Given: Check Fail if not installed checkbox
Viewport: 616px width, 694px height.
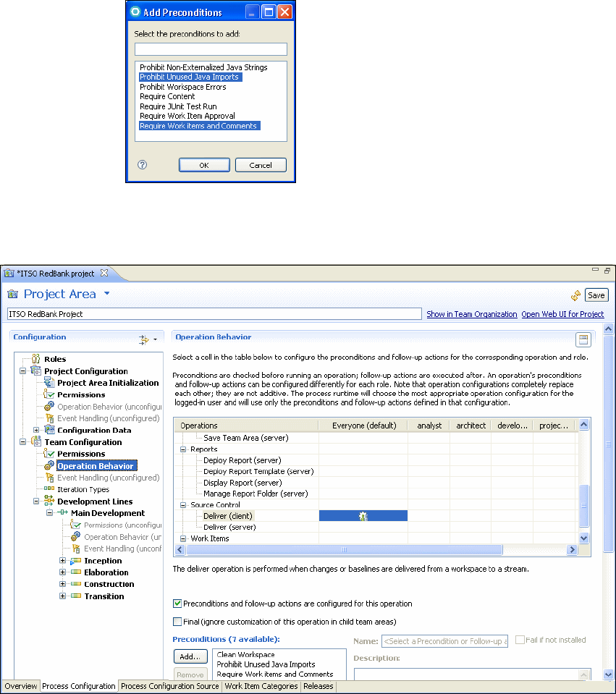Looking at the screenshot, I should 520,640.
